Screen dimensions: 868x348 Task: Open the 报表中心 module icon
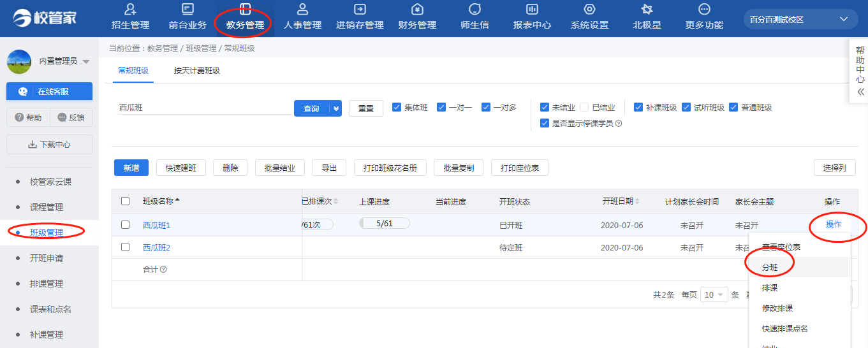[x=532, y=10]
